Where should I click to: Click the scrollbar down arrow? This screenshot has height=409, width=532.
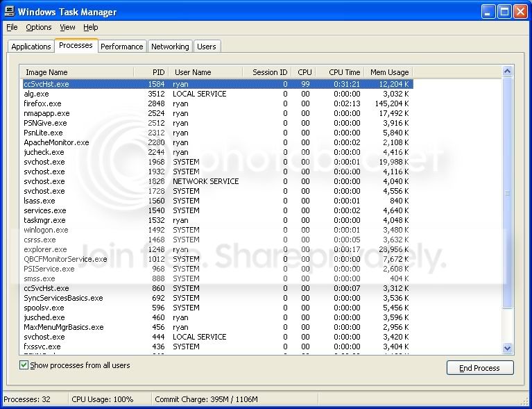[507, 348]
